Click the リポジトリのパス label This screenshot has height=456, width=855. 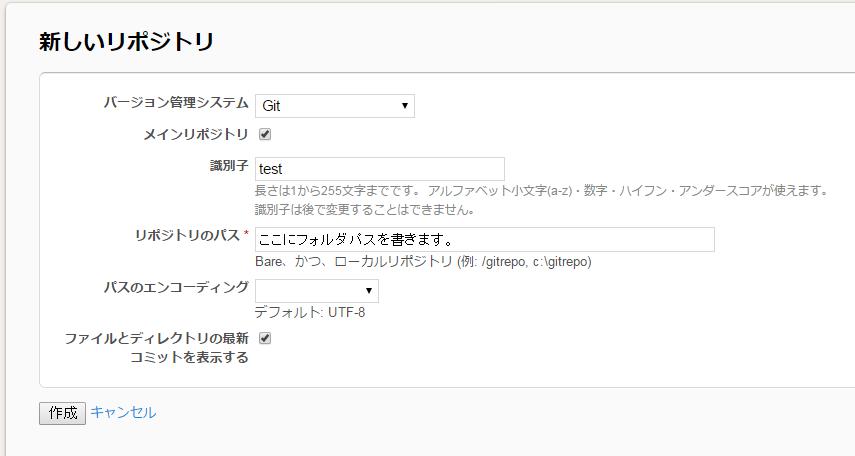point(188,236)
